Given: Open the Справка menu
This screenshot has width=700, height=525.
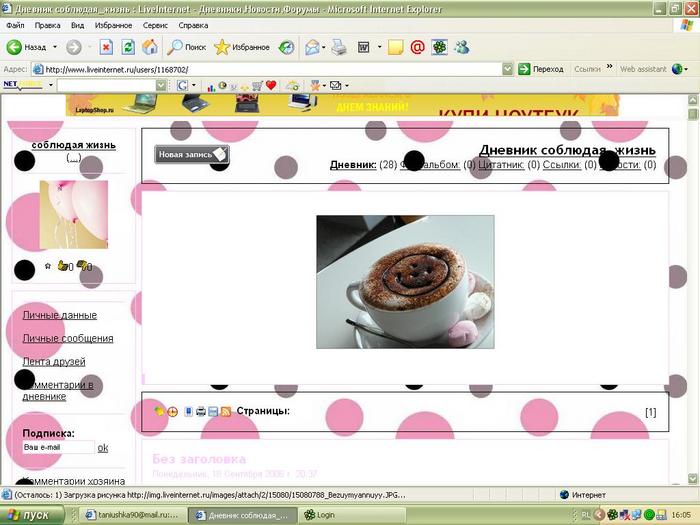Looking at the screenshot, I should click(x=193, y=25).
